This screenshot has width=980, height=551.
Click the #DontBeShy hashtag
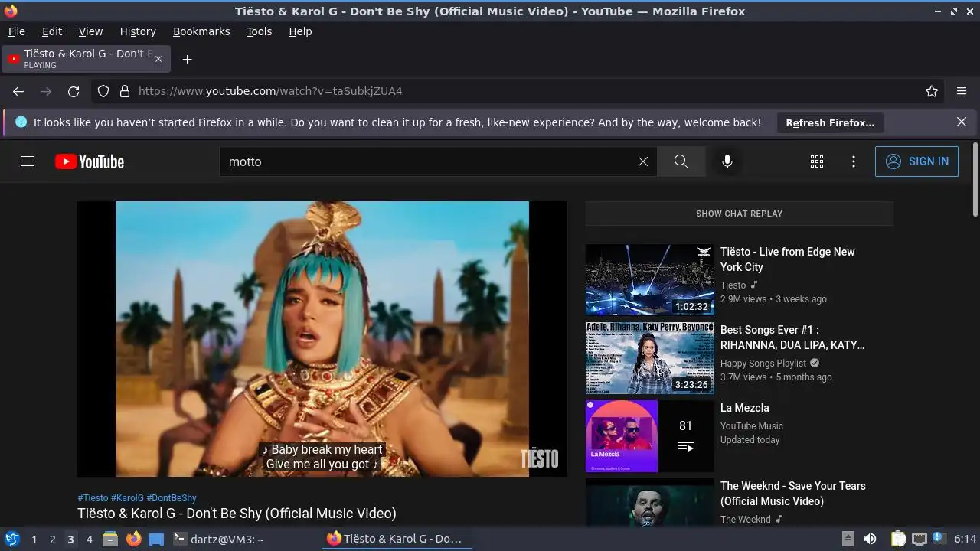pyautogui.click(x=171, y=497)
